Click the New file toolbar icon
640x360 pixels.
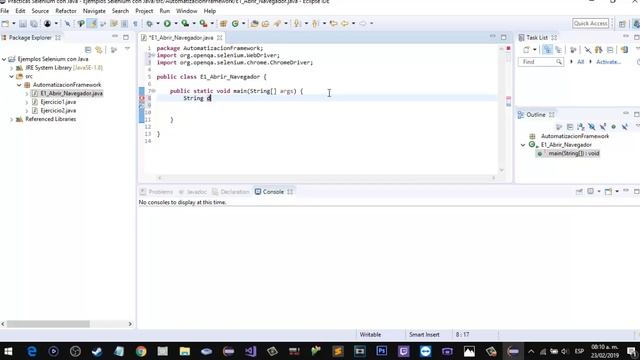tap(5, 24)
